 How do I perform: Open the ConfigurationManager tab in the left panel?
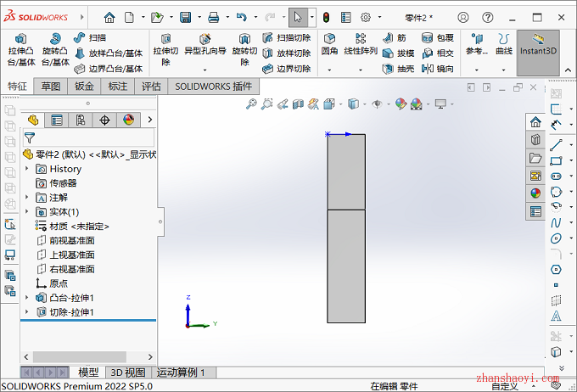(x=81, y=120)
